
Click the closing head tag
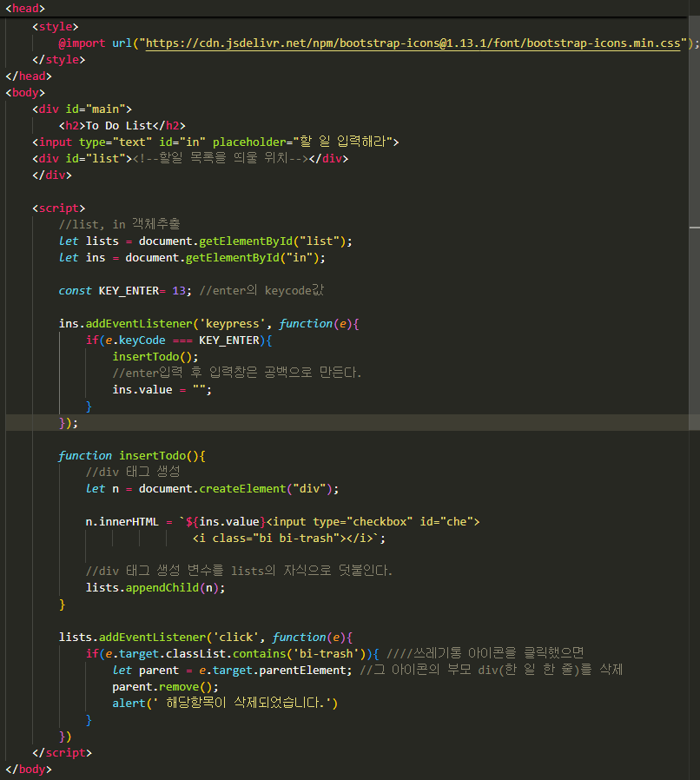(29, 76)
